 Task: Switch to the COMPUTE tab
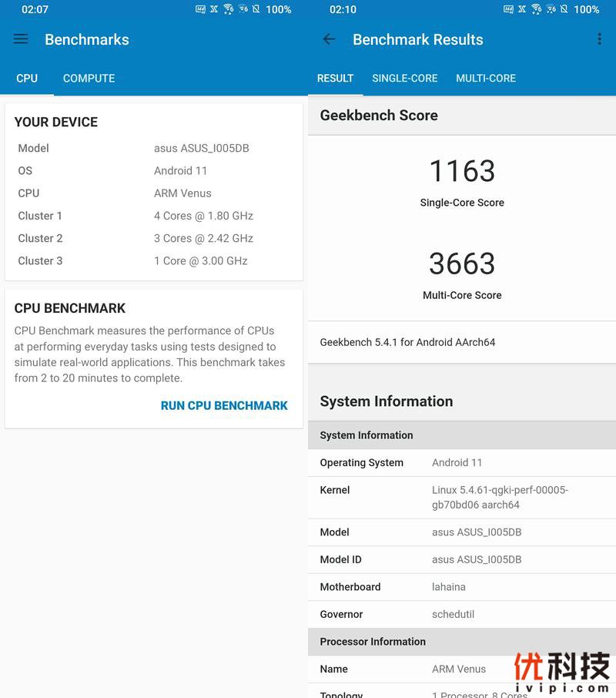pyautogui.click(x=89, y=79)
